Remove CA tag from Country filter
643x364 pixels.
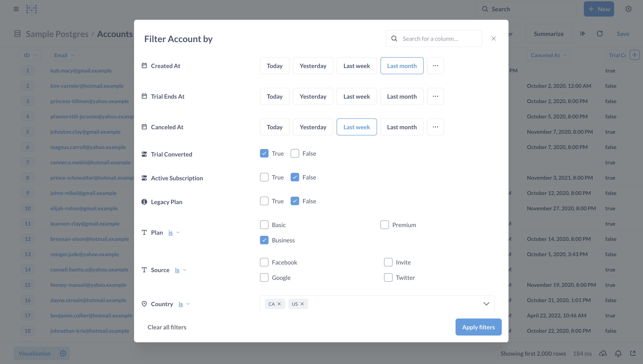280,304
